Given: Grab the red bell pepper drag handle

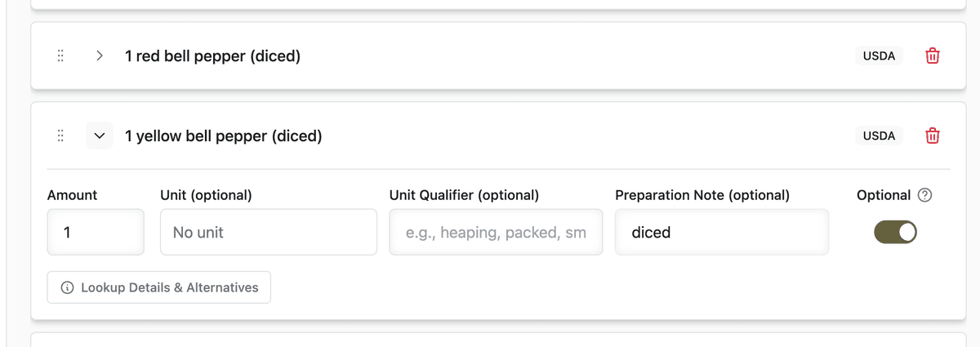Looking at the screenshot, I should click(x=60, y=56).
